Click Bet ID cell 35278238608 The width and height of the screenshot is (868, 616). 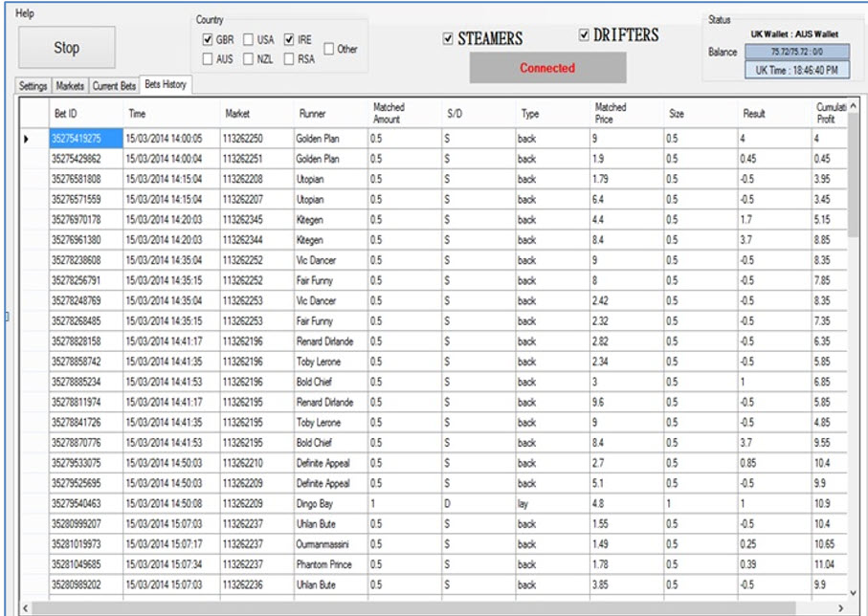click(x=86, y=260)
